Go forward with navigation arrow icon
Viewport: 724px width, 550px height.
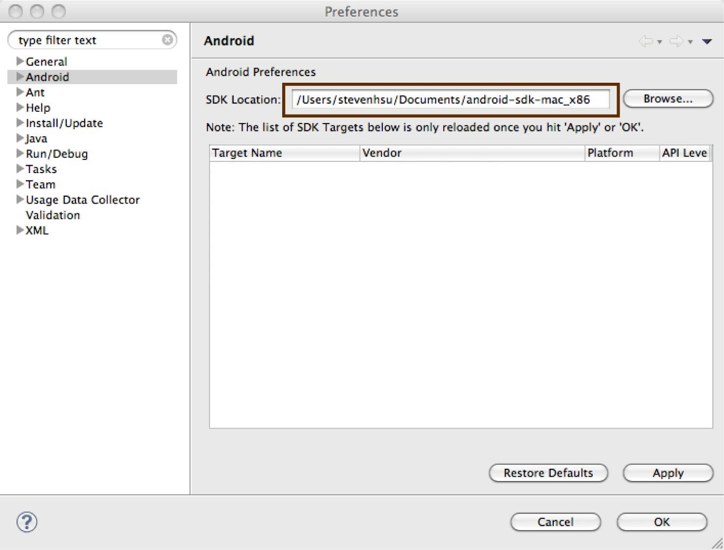(676, 41)
